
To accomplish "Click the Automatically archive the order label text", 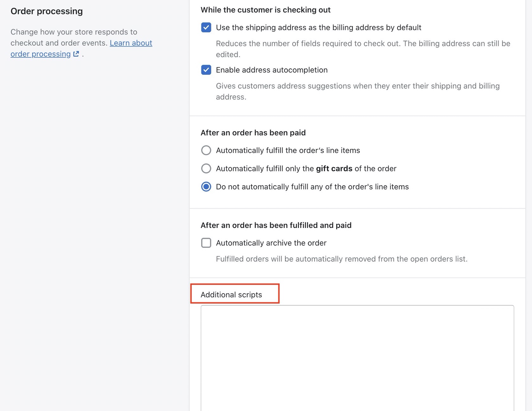I will pos(271,243).
